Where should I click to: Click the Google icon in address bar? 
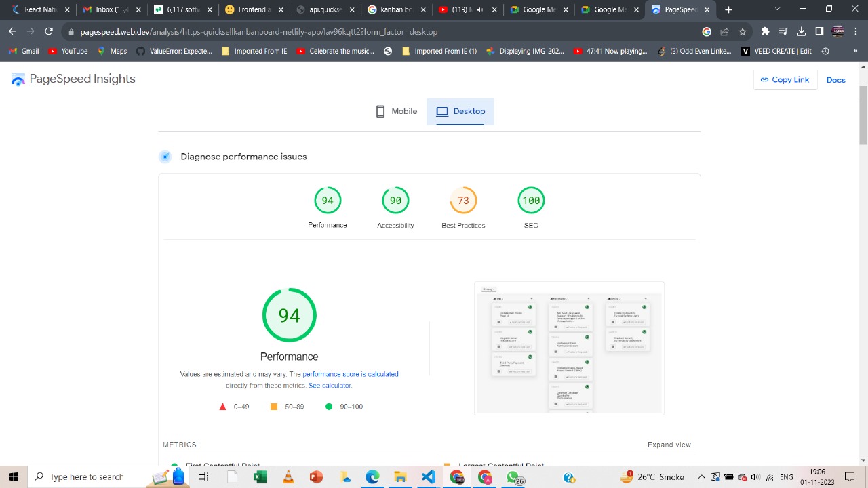coord(707,32)
